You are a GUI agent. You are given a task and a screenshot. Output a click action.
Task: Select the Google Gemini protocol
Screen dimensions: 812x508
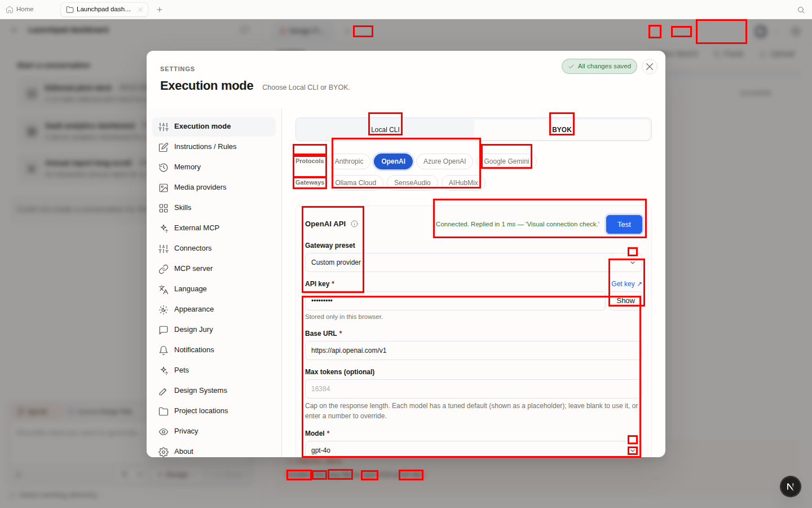click(x=506, y=161)
